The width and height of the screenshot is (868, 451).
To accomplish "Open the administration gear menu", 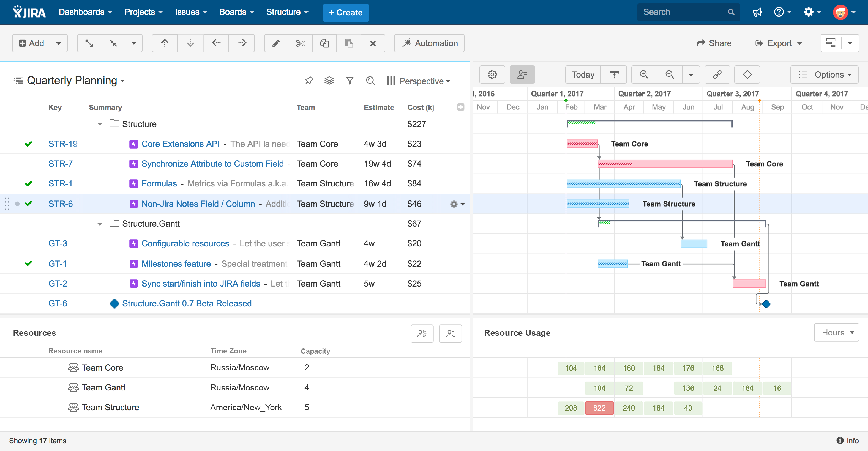I will coord(812,12).
